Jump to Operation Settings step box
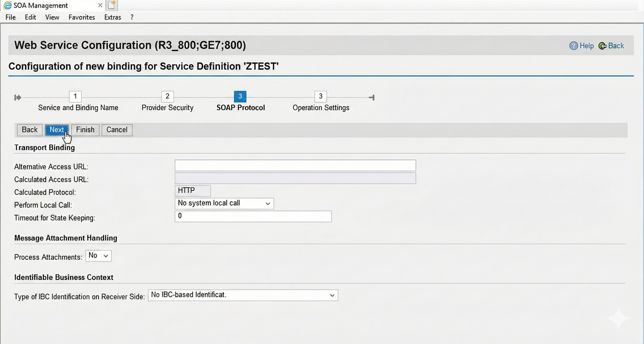 [320, 96]
